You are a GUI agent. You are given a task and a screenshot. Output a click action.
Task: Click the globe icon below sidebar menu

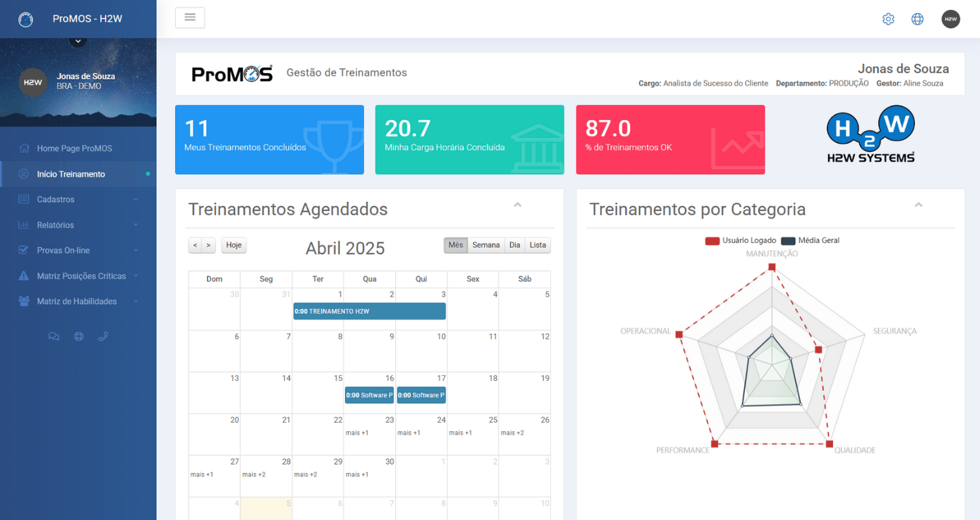pyautogui.click(x=79, y=337)
